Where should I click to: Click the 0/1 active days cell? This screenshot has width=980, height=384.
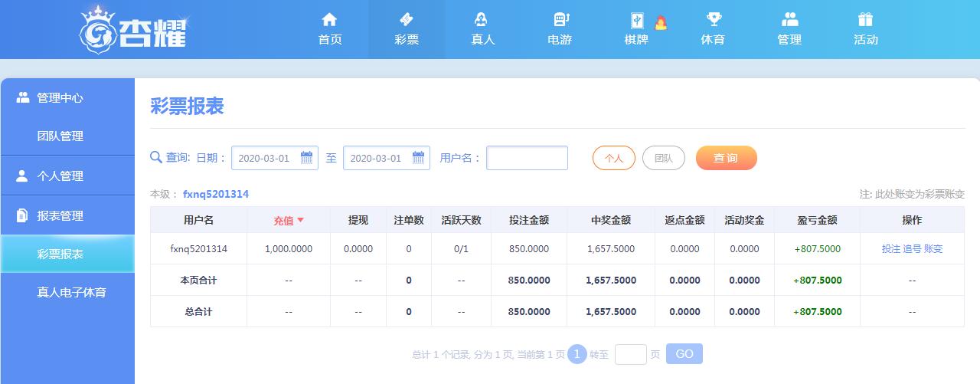461,249
